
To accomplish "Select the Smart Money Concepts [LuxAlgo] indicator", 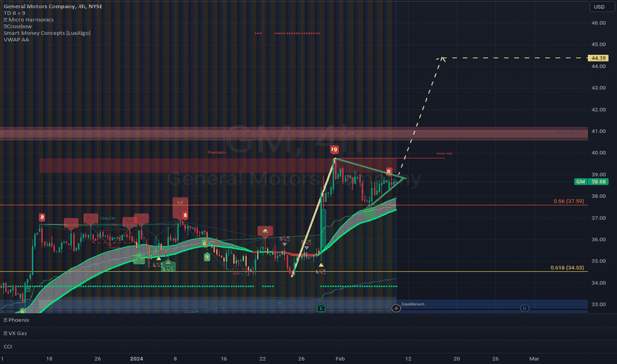I will click(47, 33).
